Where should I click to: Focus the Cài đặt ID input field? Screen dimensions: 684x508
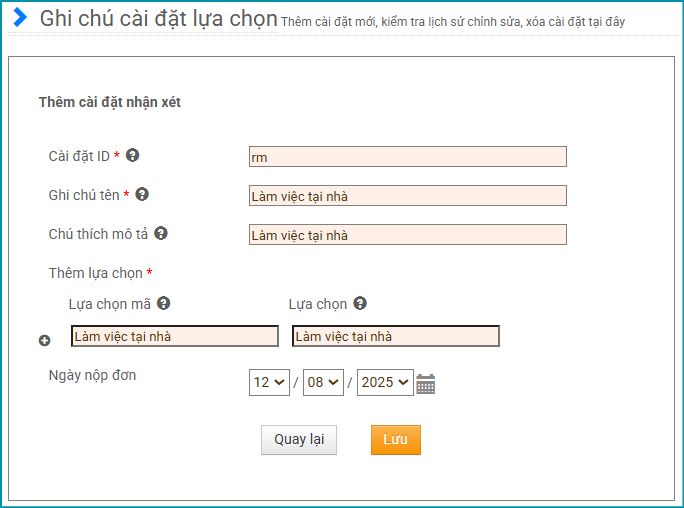[x=407, y=157]
